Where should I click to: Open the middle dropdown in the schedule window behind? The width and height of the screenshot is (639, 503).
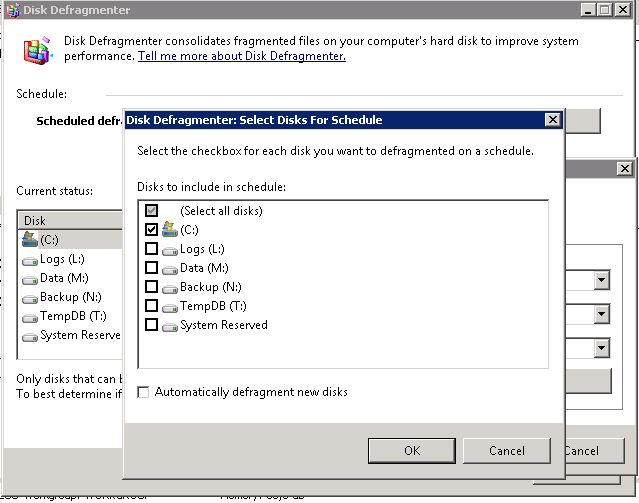[602, 314]
